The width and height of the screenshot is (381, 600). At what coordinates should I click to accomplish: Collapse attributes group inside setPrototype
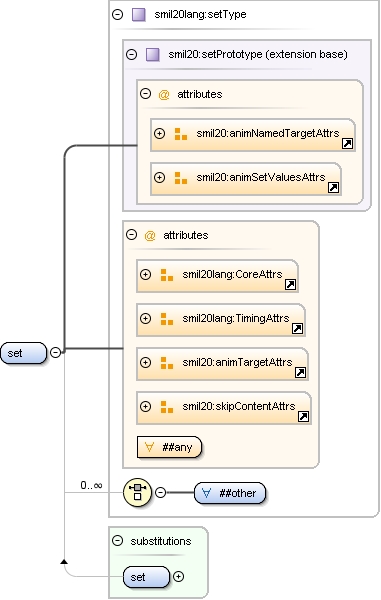145,93
